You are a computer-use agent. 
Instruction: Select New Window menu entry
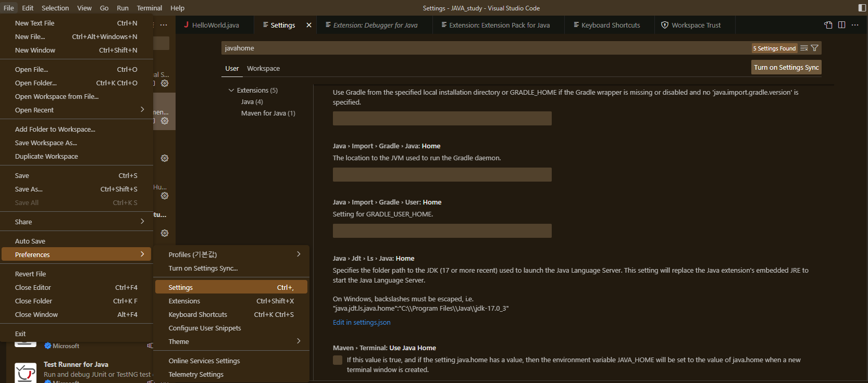tap(76, 50)
